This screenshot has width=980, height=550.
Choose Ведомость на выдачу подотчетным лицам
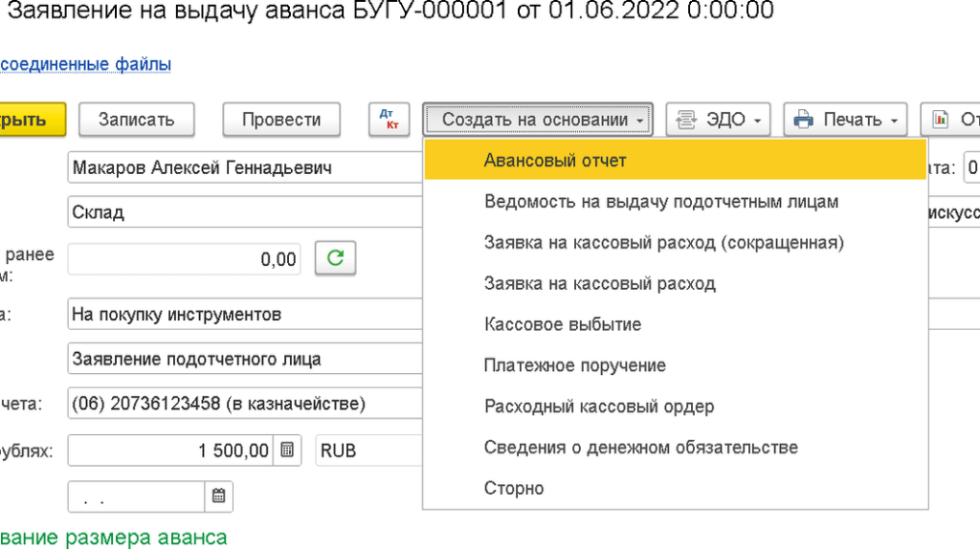click(x=660, y=202)
